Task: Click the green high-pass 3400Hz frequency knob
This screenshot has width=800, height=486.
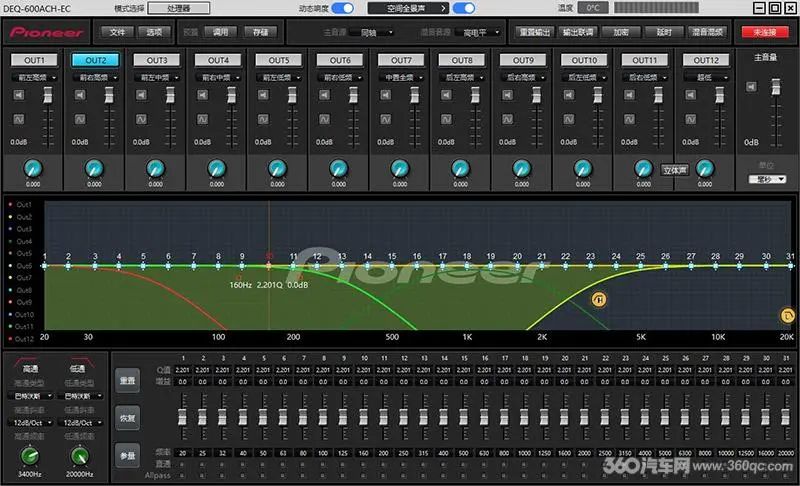Action: [30, 456]
